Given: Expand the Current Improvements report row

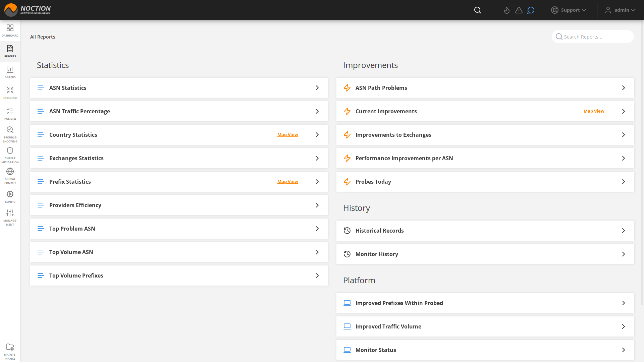Looking at the screenshot, I should (x=624, y=111).
